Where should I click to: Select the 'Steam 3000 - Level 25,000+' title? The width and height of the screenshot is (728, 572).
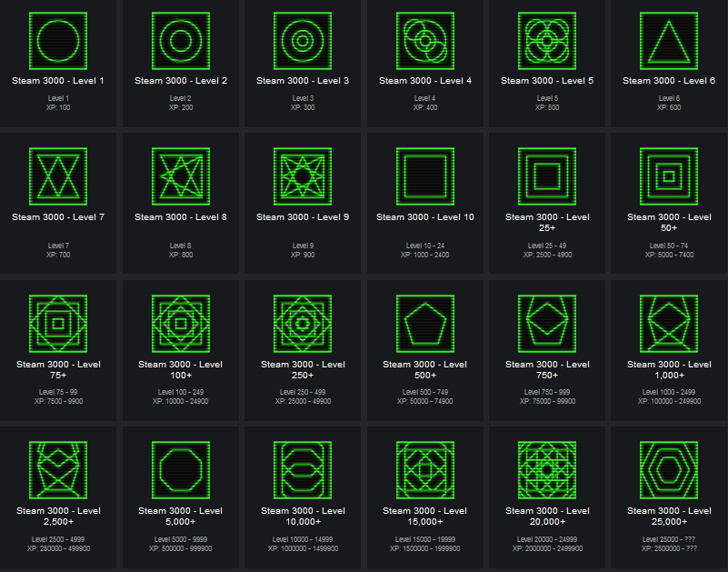point(669,516)
